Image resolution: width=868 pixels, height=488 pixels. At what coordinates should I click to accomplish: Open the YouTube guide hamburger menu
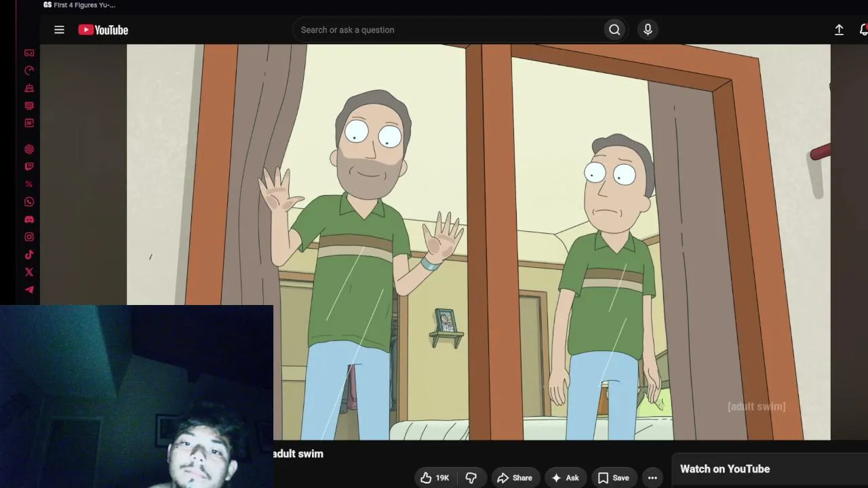pos(59,30)
